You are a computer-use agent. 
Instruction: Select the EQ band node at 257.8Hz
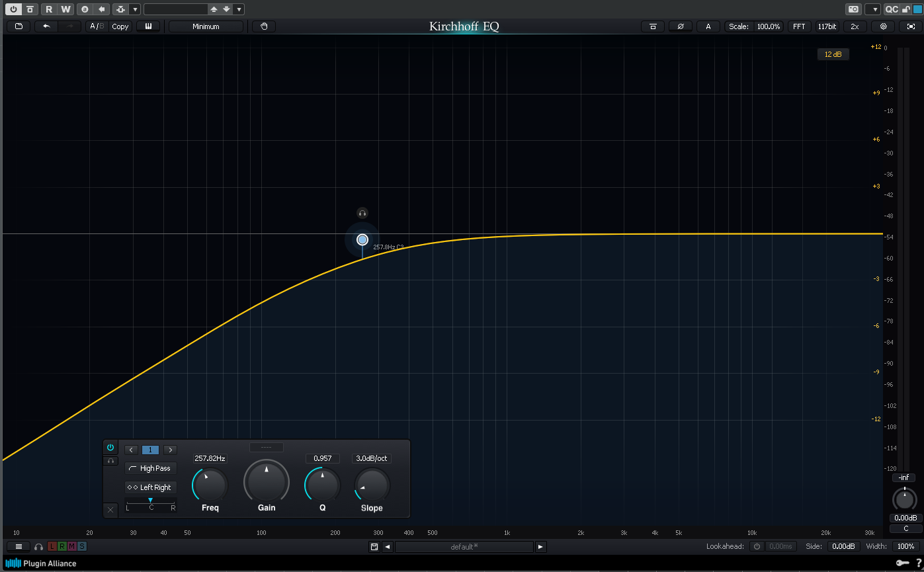tap(362, 239)
